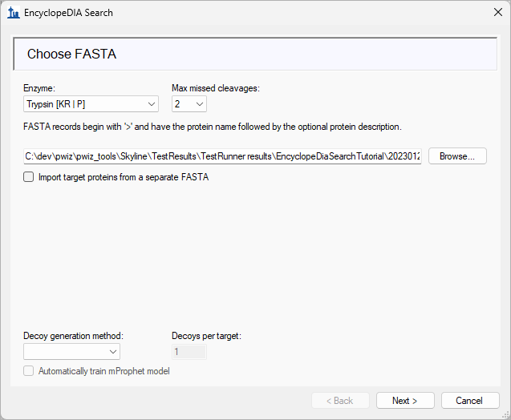Cancel the EncyclopeDIA search wizard
Image resolution: width=511 pixels, height=420 pixels.
coord(469,400)
